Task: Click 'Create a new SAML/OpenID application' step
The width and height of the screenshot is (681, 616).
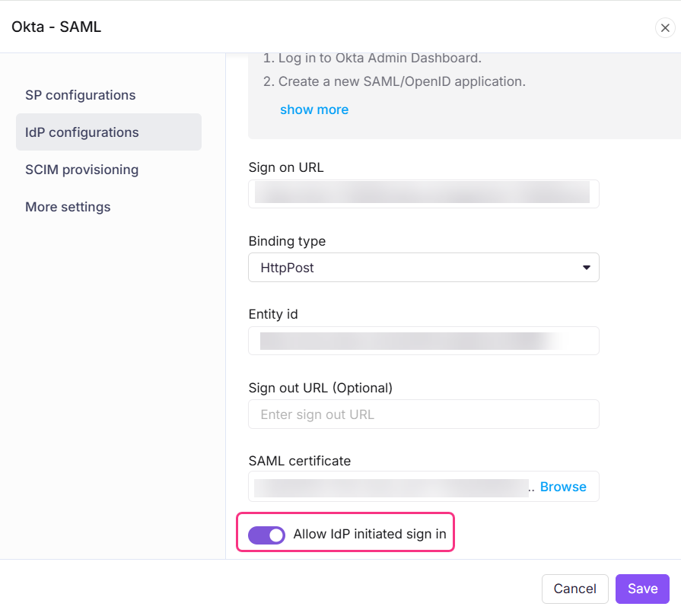Action: tap(402, 81)
